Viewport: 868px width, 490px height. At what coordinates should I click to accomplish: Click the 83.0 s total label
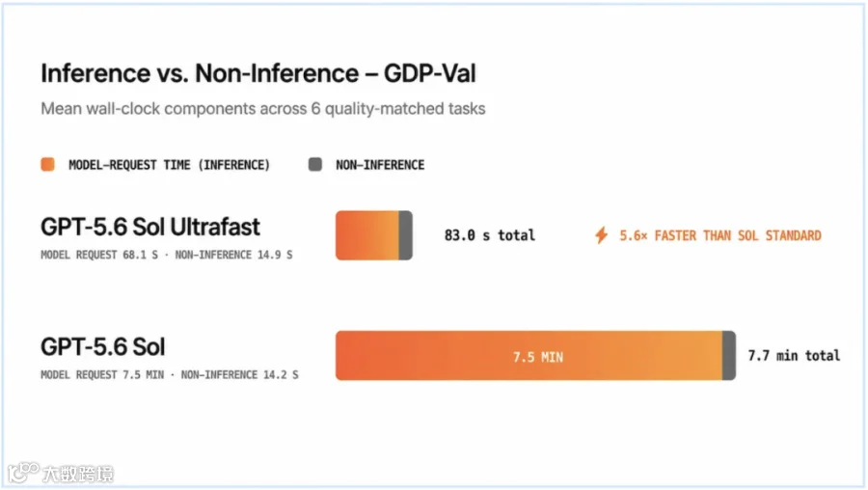pyautogui.click(x=490, y=235)
